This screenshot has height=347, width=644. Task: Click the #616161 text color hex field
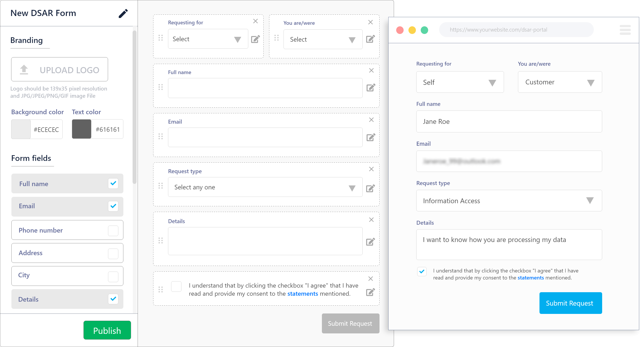click(108, 129)
